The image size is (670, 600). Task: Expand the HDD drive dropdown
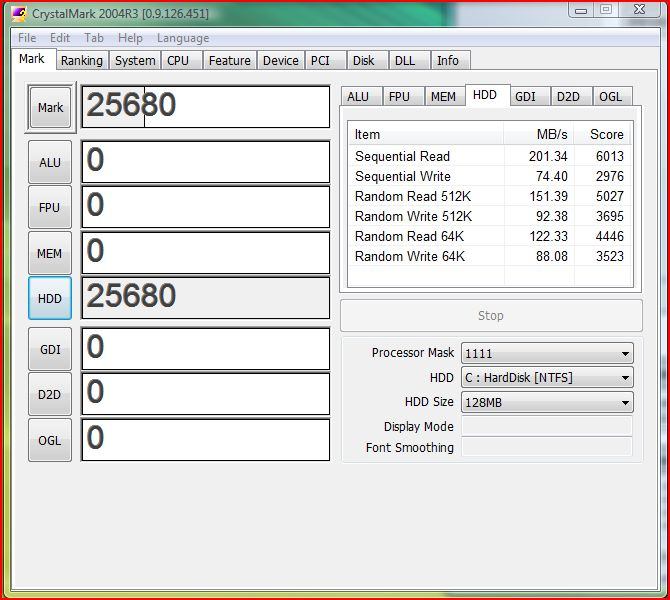point(547,378)
